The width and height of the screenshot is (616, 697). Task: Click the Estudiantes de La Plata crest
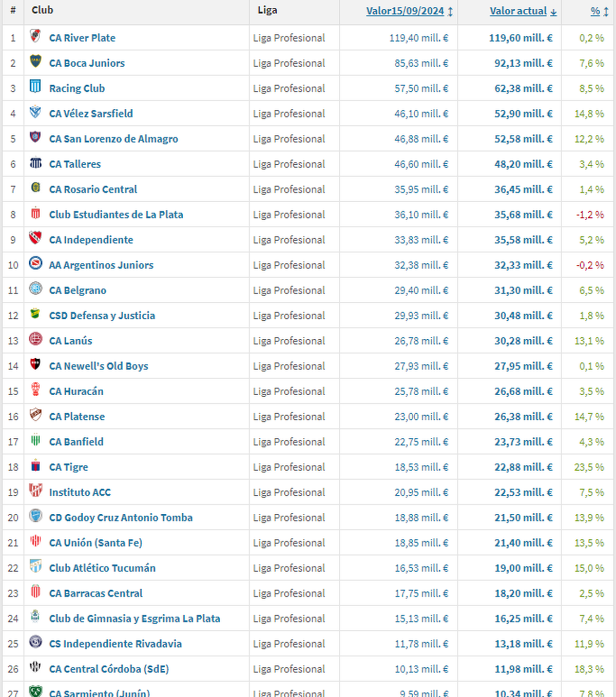click(x=35, y=212)
